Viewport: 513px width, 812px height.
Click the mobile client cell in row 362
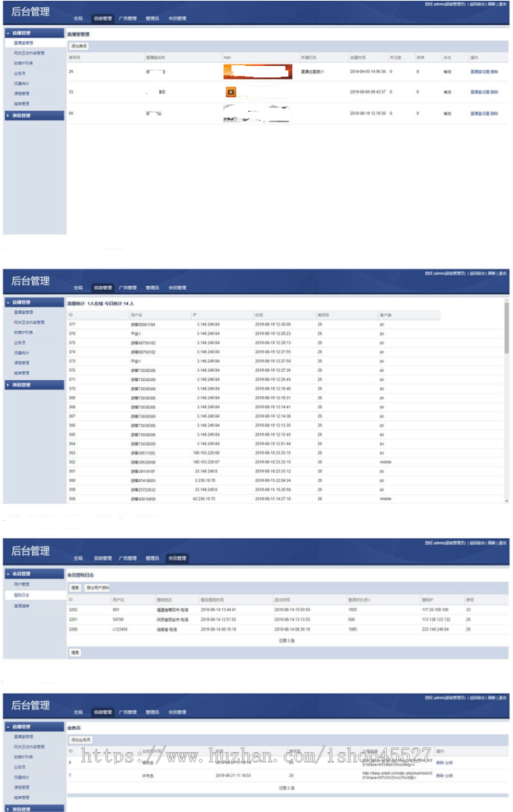[386, 462]
